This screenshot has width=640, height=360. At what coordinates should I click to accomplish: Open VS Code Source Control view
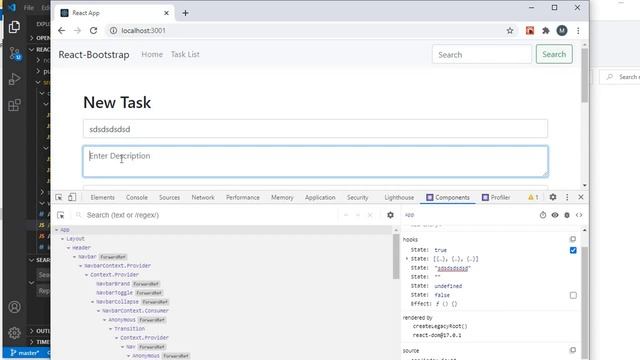(x=15, y=53)
